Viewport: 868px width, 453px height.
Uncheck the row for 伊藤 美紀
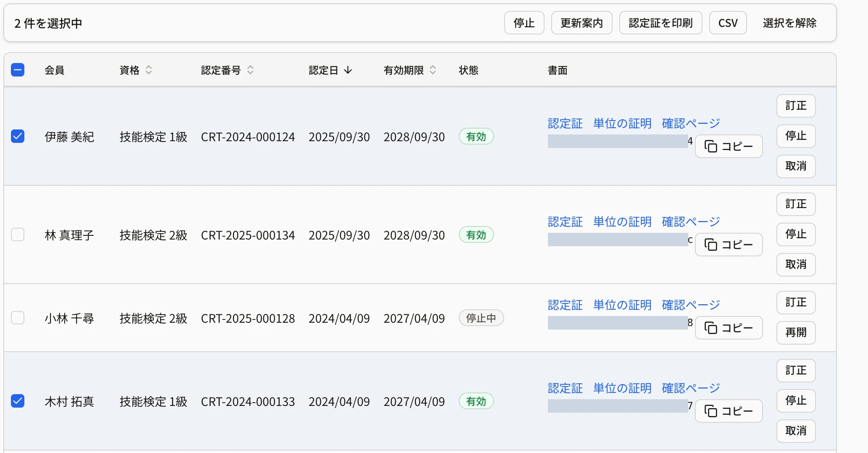(x=18, y=136)
